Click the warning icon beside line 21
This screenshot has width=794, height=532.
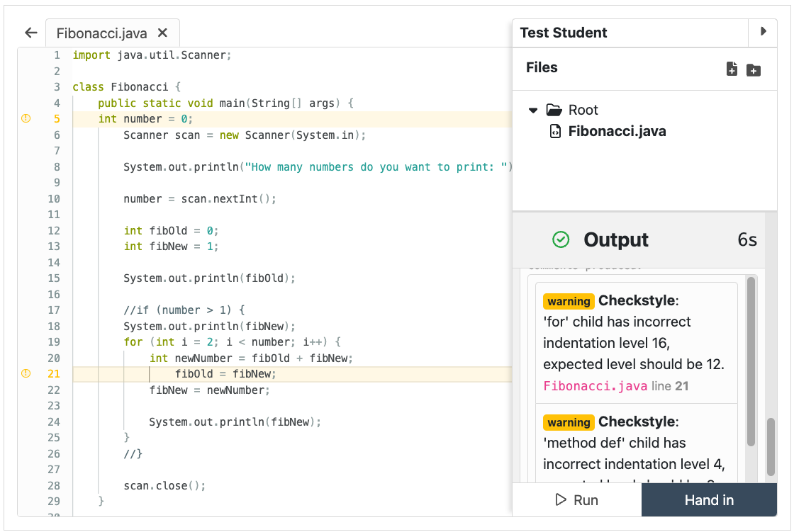tap(26, 373)
